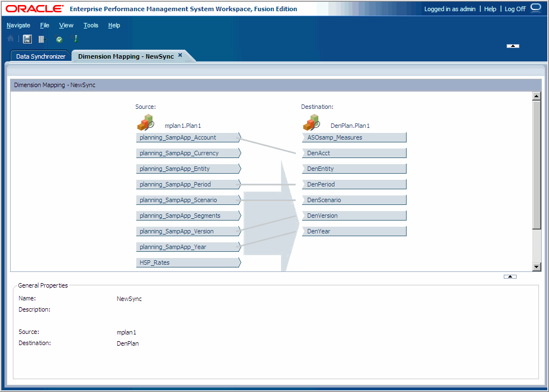Select destination dimension DenVersion

[354, 216]
